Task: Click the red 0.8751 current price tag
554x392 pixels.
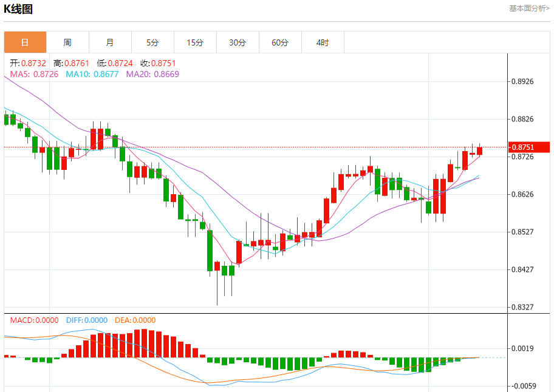Action: pos(529,147)
